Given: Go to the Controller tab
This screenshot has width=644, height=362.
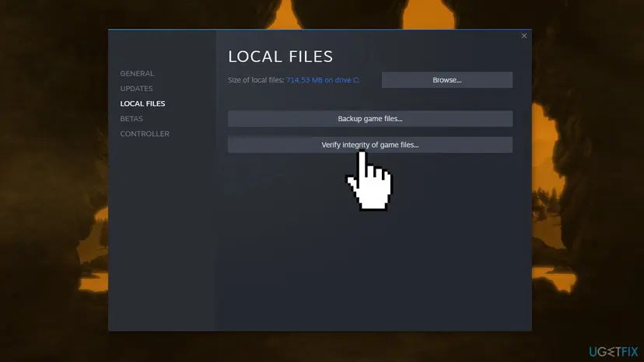Looking at the screenshot, I should point(145,134).
